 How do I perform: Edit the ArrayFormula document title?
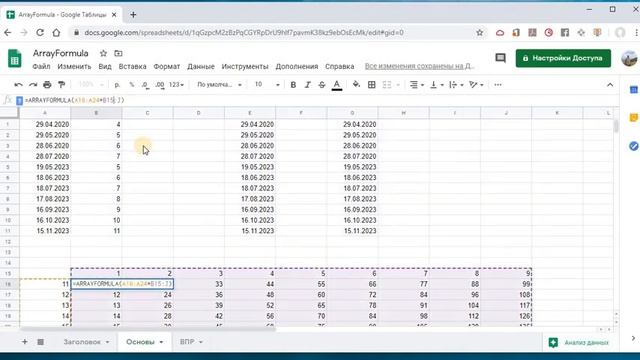coord(60,53)
